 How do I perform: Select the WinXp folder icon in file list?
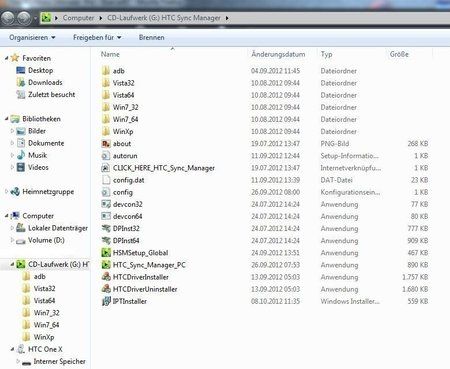(106, 131)
